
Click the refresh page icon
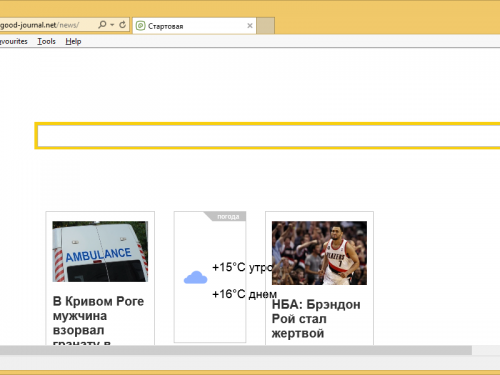[123, 25]
